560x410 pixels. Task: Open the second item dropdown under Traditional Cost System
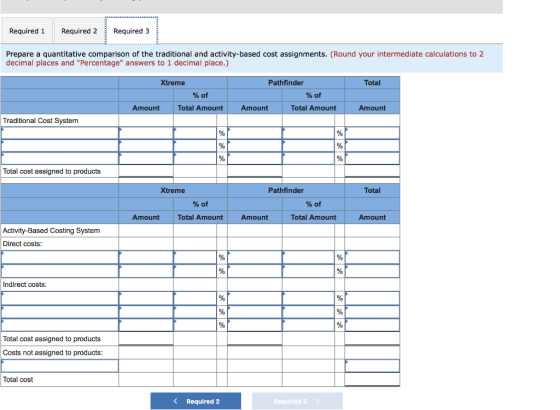click(x=60, y=146)
